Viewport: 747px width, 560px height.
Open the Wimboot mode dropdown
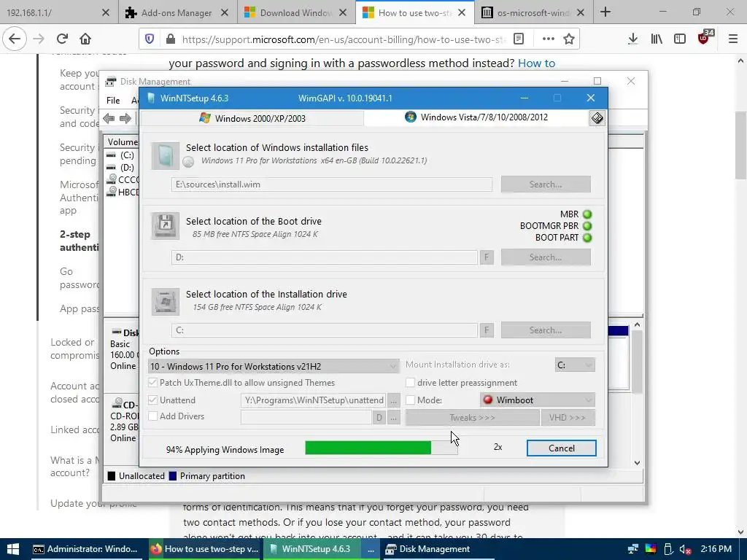point(538,400)
